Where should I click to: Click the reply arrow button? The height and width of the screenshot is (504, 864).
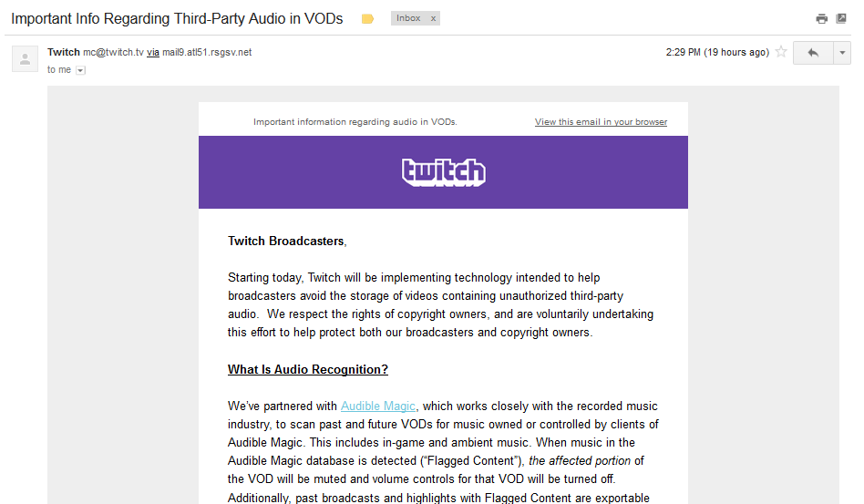[x=813, y=53]
